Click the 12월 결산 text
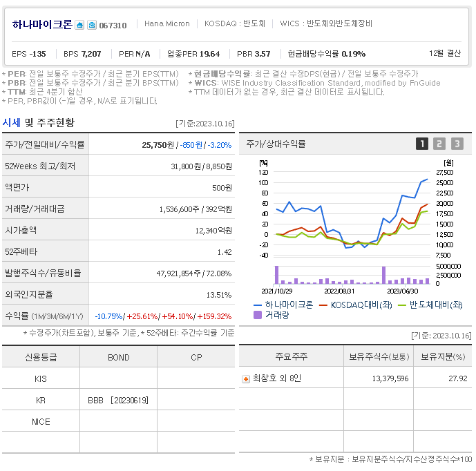Image resolution: width=476 pixels, height=471 pixels. click(445, 53)
